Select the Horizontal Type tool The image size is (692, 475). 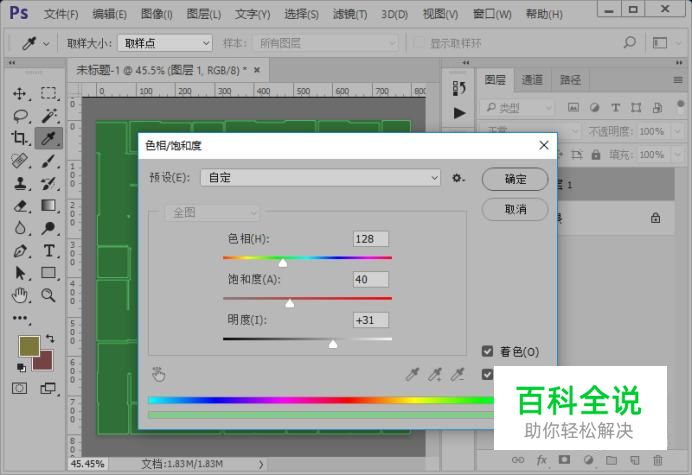coord(49,251)
